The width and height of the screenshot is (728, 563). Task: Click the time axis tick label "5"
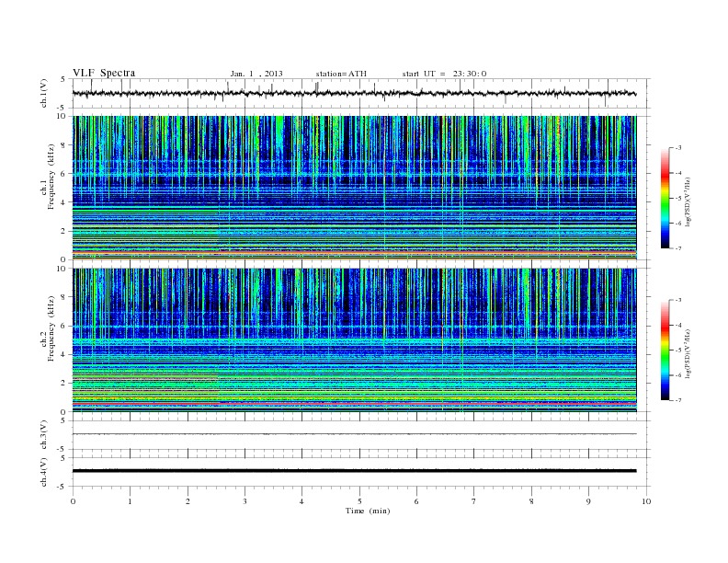(359, 501)
